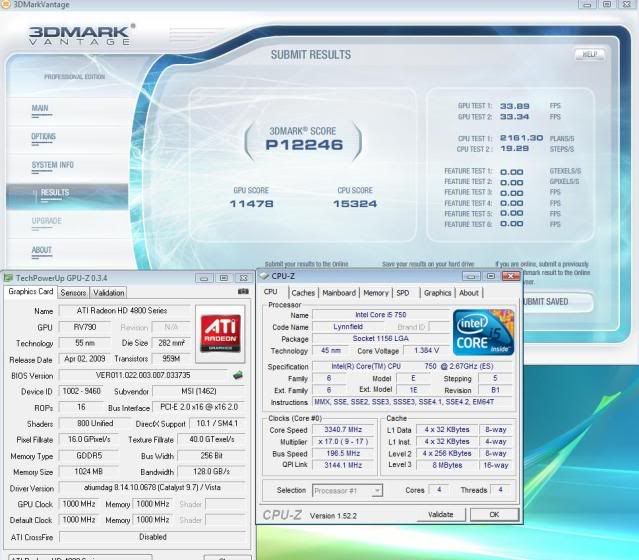The image size is (639, 560).
Task: Click the 3DMark Vantage logo
Action: 80,37
